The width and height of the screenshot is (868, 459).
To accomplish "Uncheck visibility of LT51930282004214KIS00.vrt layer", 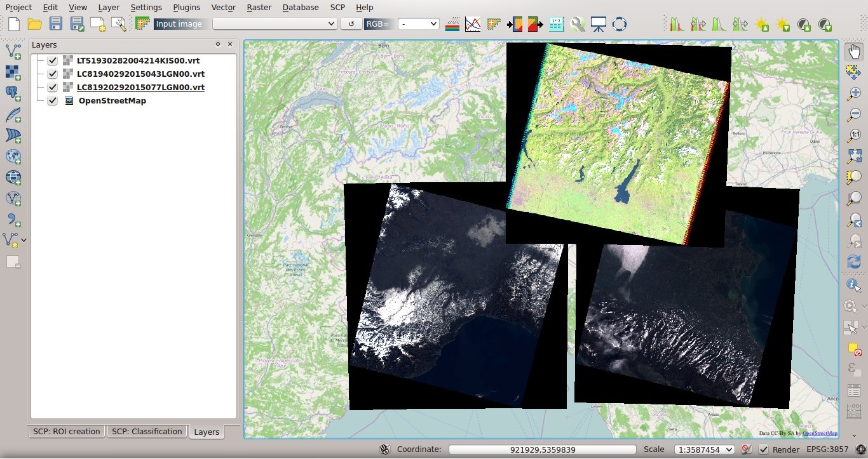I will coord(53,60).
